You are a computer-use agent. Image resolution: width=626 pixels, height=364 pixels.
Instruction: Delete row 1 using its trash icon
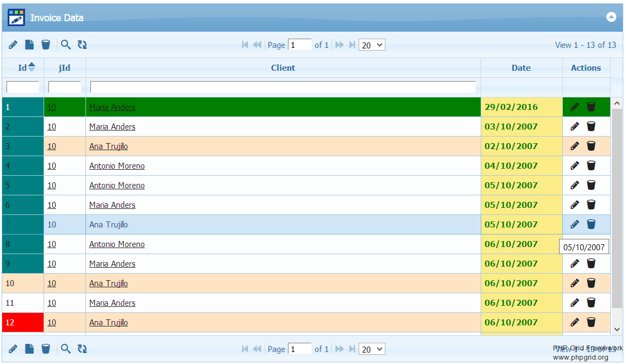pos(591,107)
